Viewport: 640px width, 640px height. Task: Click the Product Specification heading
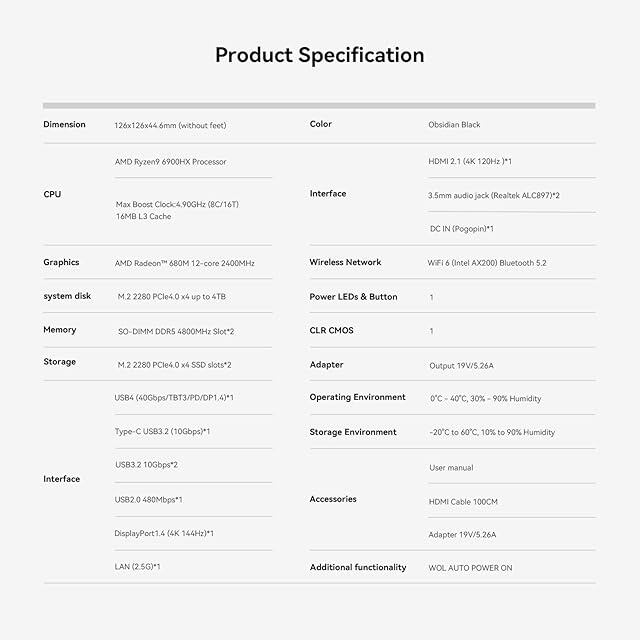coord(320,55)
